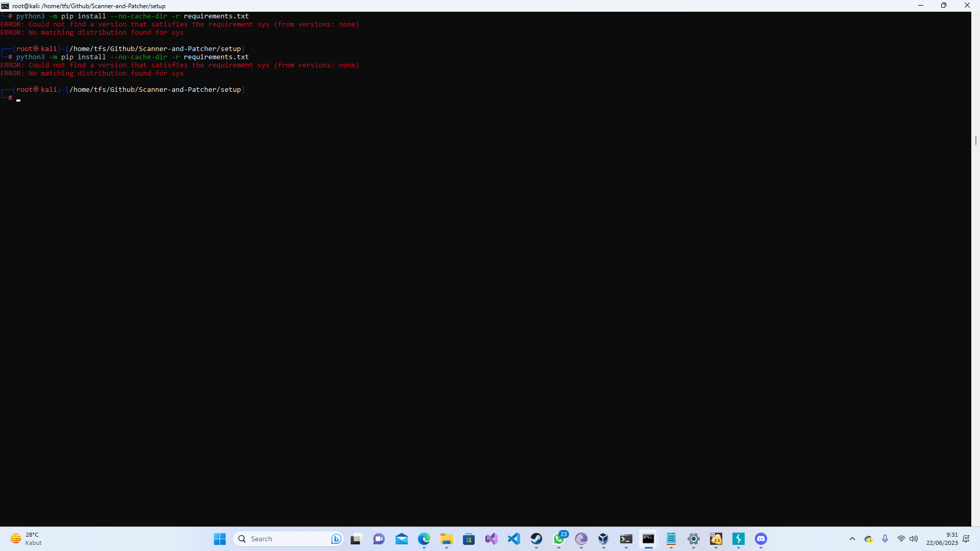Open Visual Studio Code from the taskbar
Viewport: 980px width, 551px height.
(x=514, y=539)
